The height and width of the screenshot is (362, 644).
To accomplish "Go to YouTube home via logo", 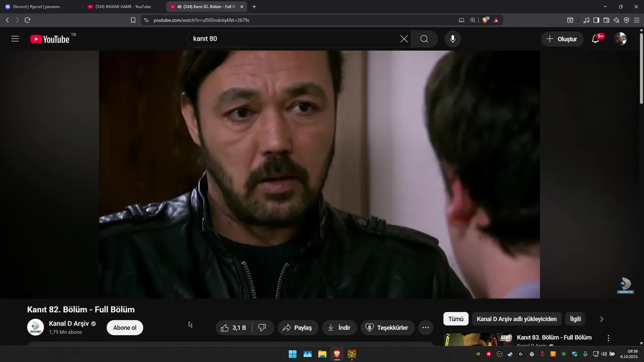I will coord(50,39).
